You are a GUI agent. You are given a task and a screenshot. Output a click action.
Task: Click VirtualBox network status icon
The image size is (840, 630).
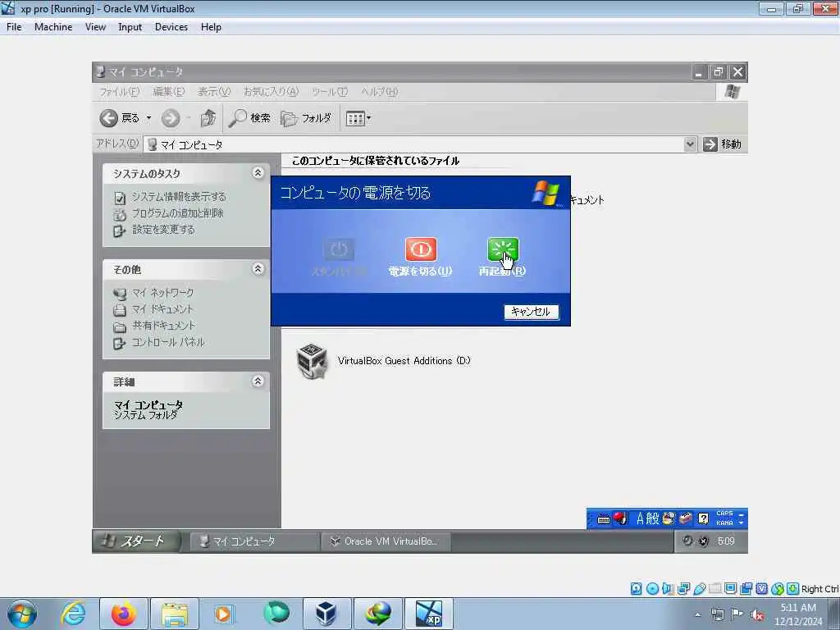coord(683,589)
